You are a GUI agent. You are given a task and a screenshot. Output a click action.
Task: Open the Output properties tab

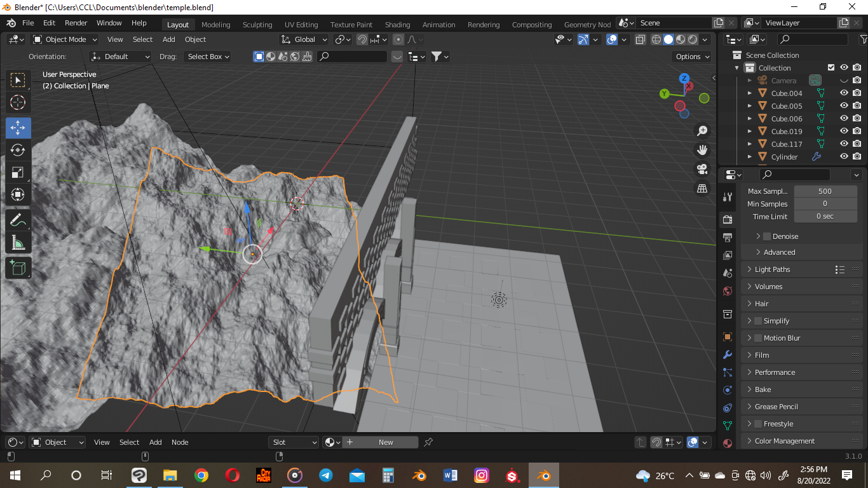click(x=728, y=237)
